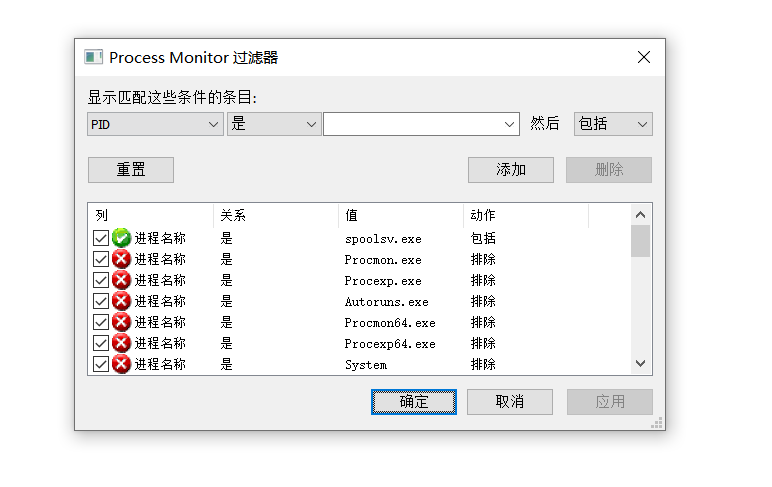Select the Procmon.exe value text
772x487 pixels.
(x=383, y=260)
